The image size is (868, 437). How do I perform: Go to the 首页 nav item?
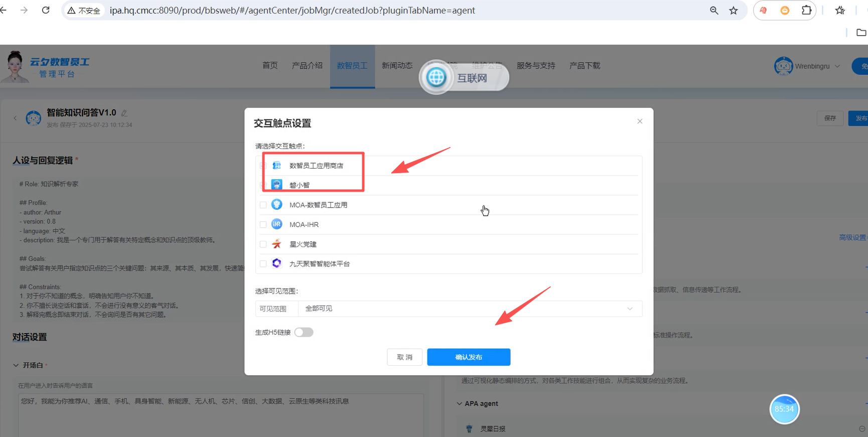[270, 66]
